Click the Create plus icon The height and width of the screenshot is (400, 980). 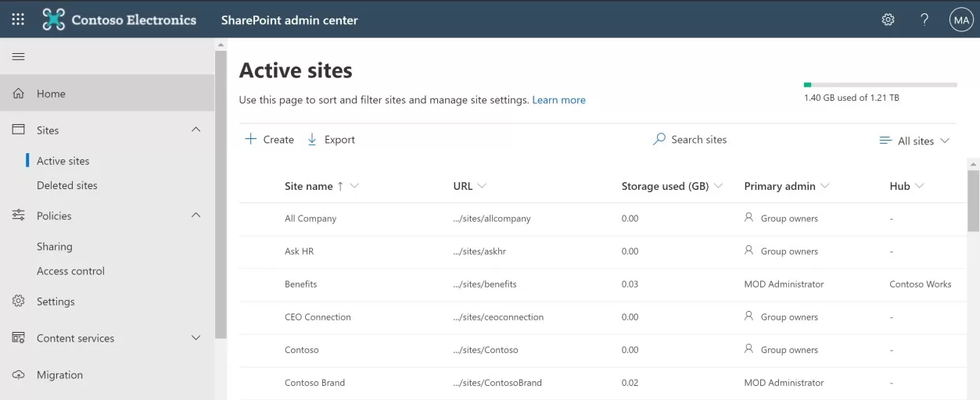(250, 139)
